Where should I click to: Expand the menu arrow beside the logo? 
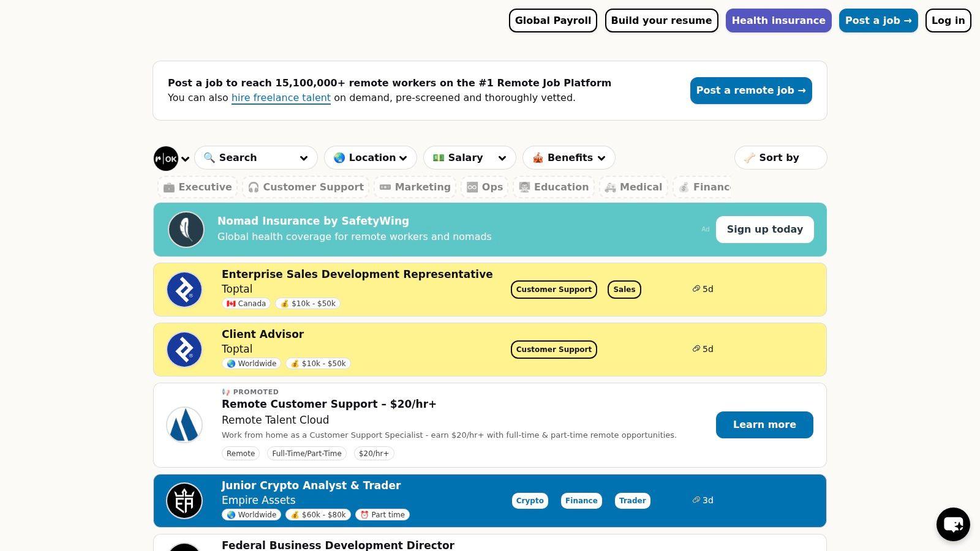pos(185,159)
